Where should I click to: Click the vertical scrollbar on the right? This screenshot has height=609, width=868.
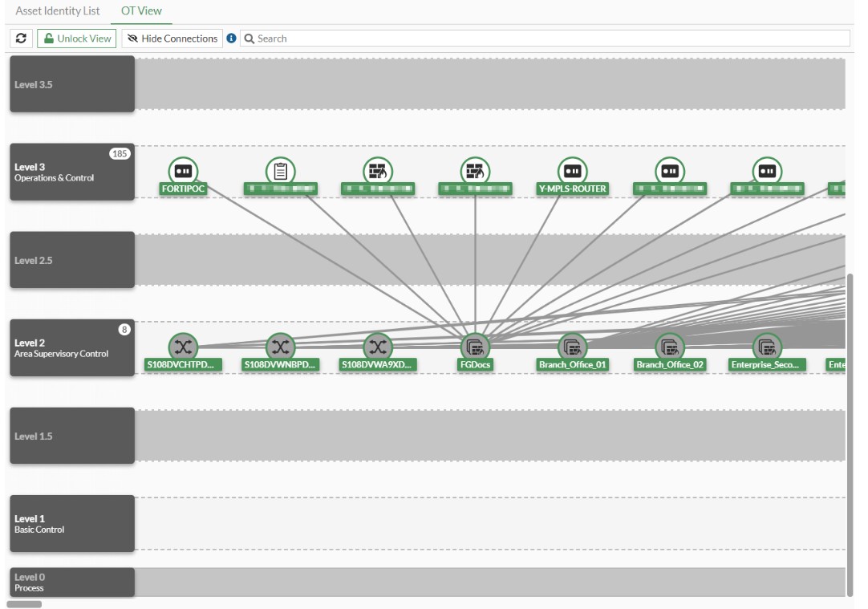click(850, 433)
